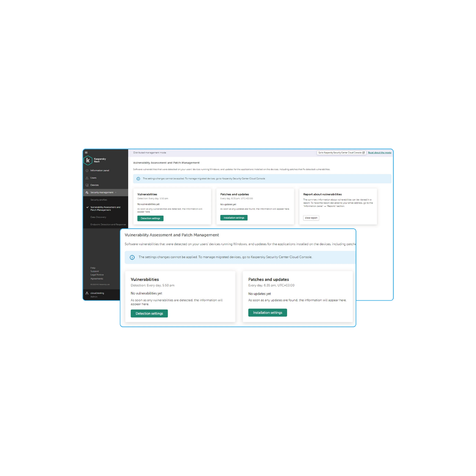Click the hamburger menu icon in sidebar
The width and height of the screenshot is (476, 476).
(86, 153)
